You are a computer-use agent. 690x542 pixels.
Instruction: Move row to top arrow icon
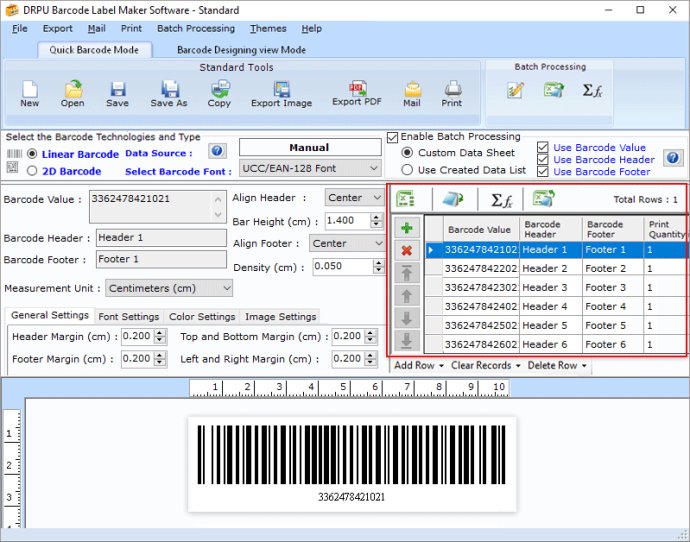click(x=407, y=273)
